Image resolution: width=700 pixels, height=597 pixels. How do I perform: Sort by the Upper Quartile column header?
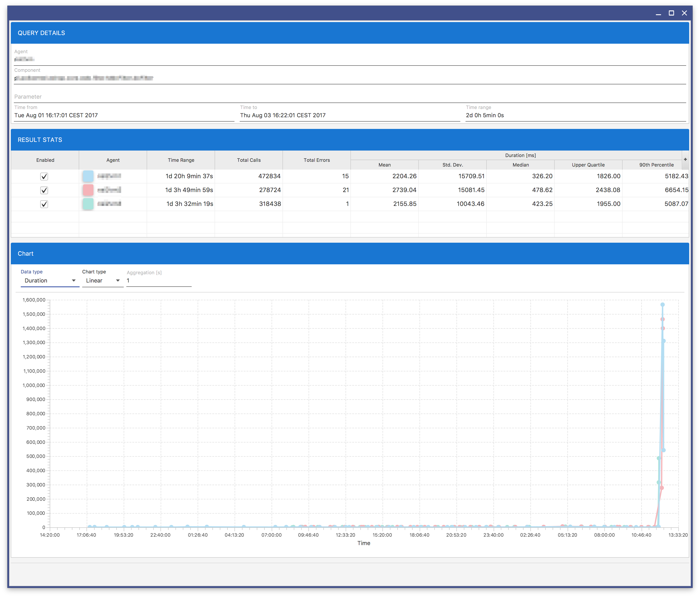pyautogui.click(x=588, y=165)
